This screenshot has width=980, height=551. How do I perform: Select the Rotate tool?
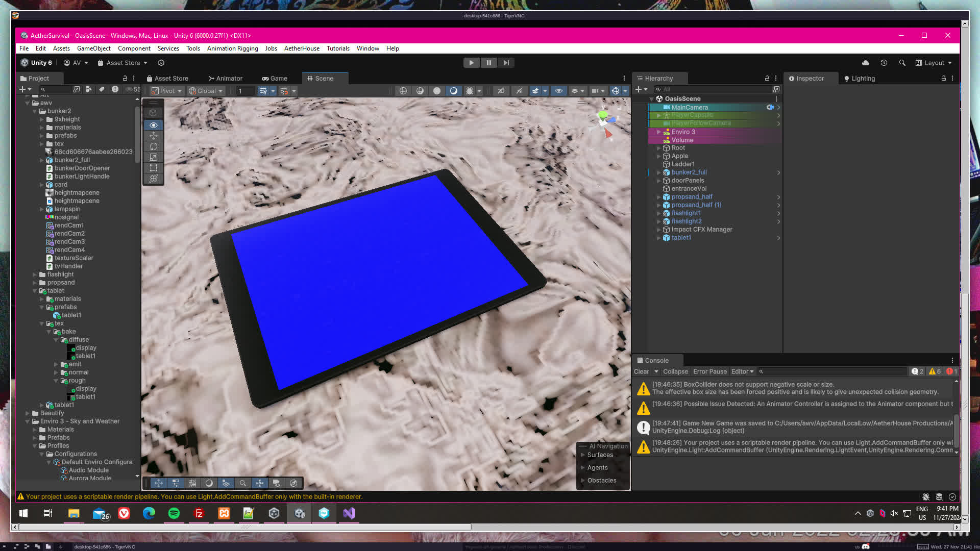pyautogui.click(x=153, y=146)
